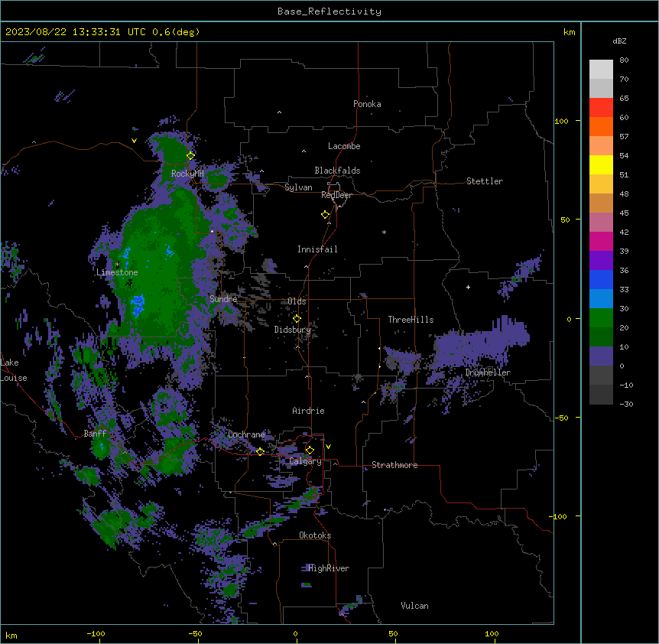Select the Innisfail label
659x644 pixels.
pyautogui.click(x=317, y=249)
